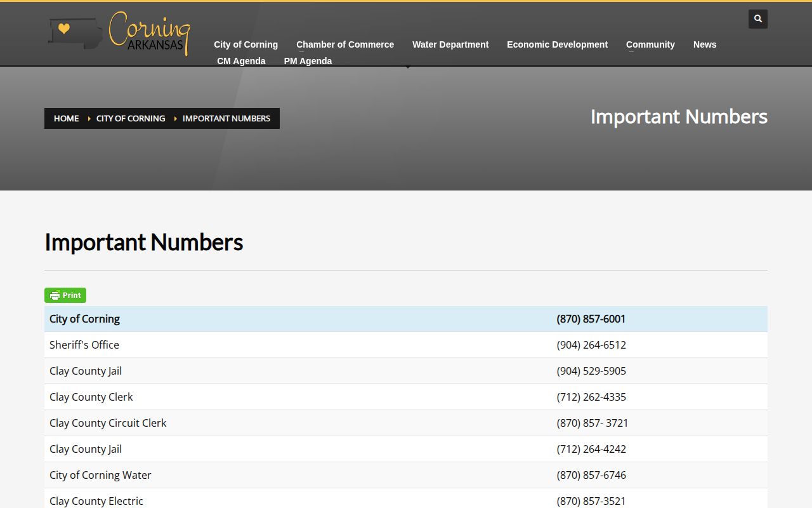Select the Clay County Electric label
This screenshot has width=812, height=508.
pyautogui.click(x=96, y=501)
